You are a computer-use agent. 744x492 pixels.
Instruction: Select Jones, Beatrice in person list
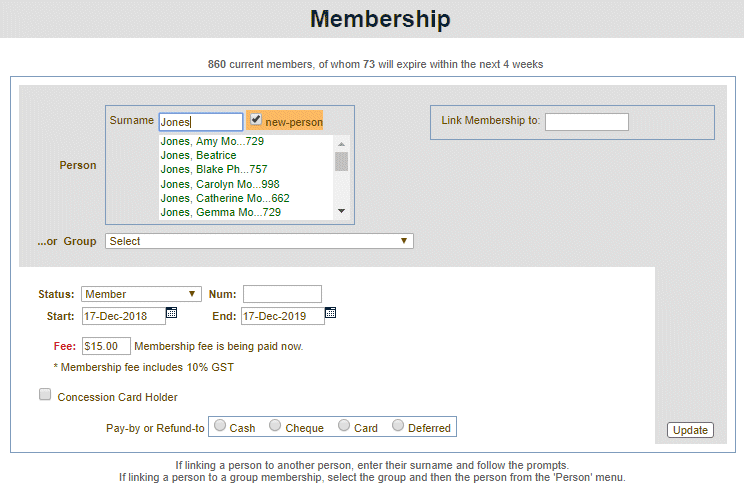coord(199,156)
